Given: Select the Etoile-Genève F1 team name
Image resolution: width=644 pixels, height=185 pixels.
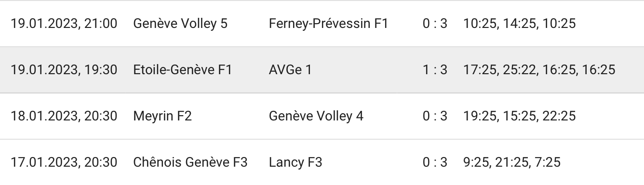Looking at the screenshot, I should (x=183, y=70).
